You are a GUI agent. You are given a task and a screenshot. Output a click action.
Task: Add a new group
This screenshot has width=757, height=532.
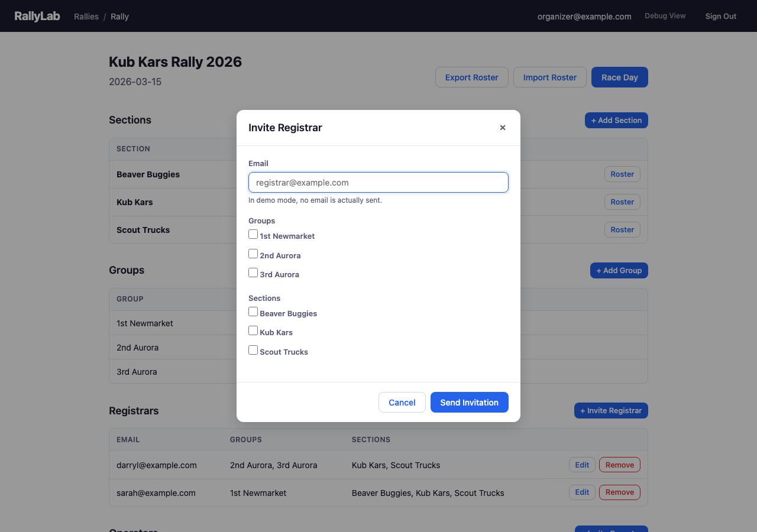(619, 270)
